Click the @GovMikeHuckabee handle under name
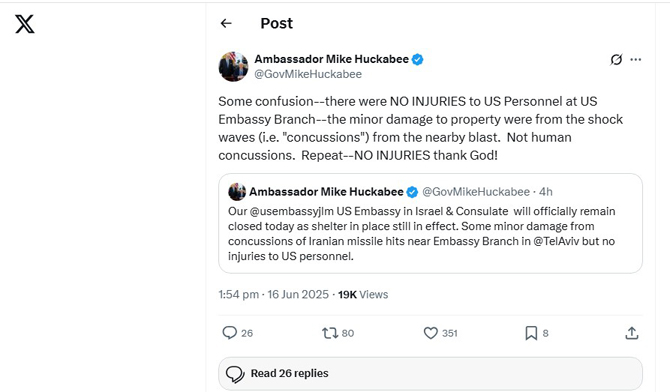Screen dimensions: 670x392 point(308,74)
